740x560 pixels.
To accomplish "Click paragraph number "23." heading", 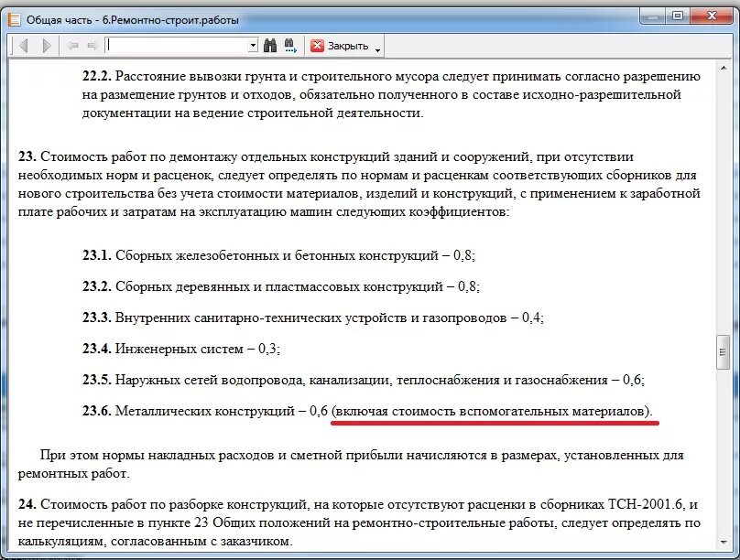I will pos(27,156).
